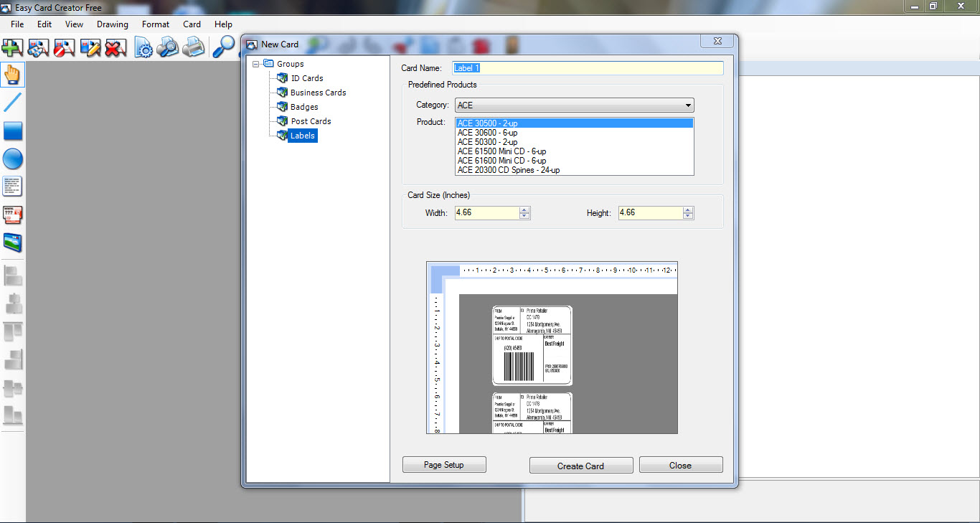Select ID Cards group in tree
This screenshot has height=523, width=980.
[307, 78]
